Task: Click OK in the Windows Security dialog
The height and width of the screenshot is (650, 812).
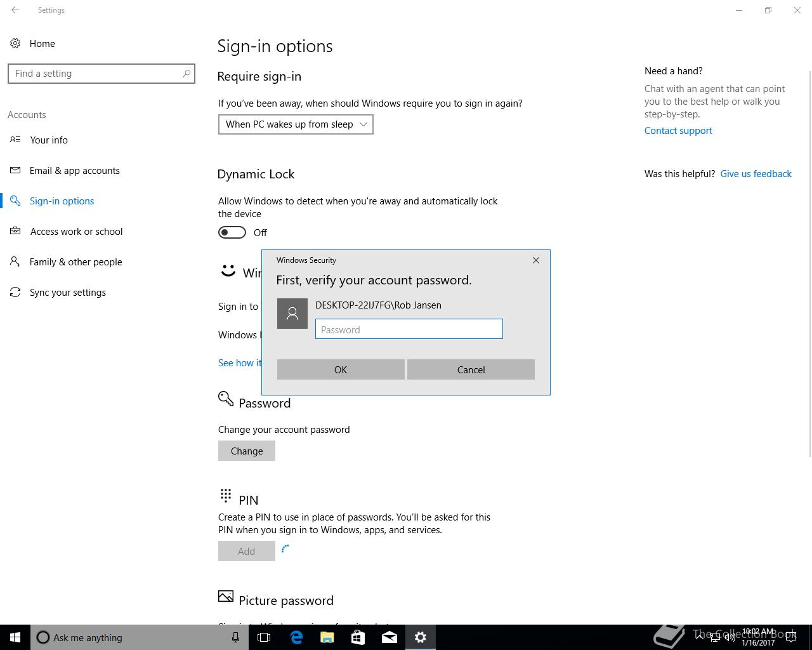Action: click(341, 369)
